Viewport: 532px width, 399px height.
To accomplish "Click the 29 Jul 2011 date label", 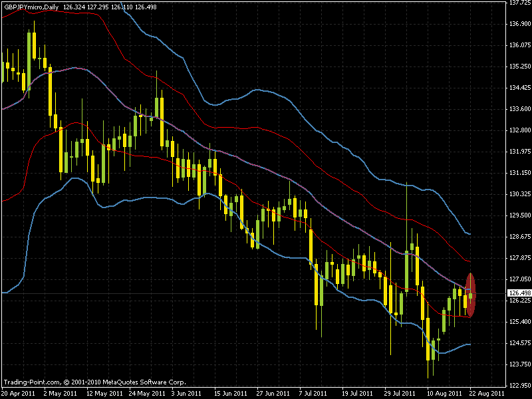I will [x=400, y=394].
